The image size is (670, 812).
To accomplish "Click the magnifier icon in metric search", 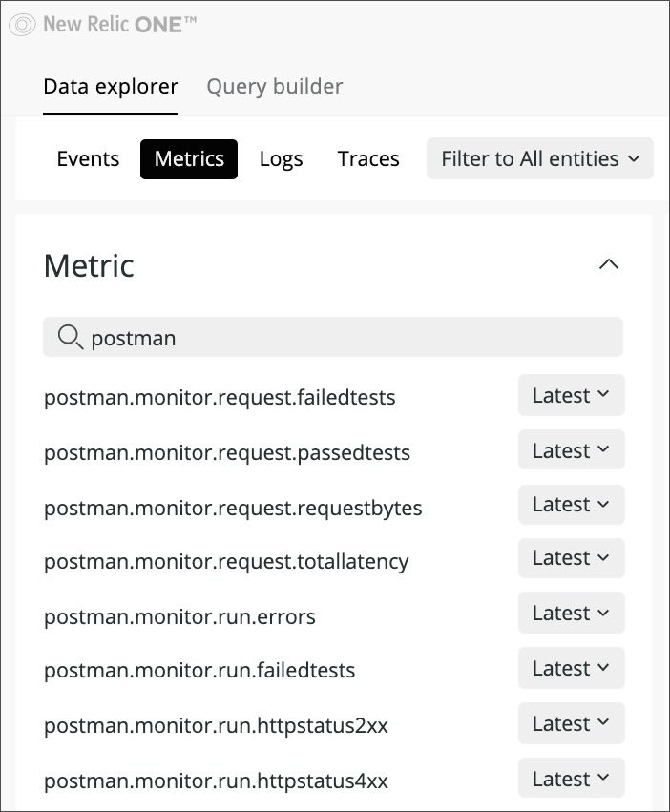I will point(70,337).
